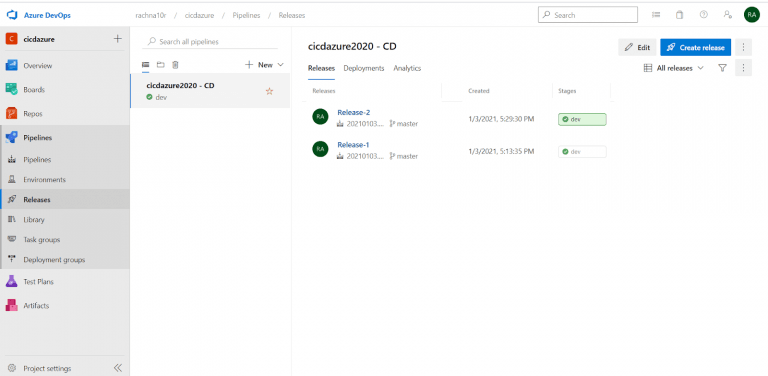The image size is (768, 376).
Task: Focus the top Search box
Action: (588, 15)
